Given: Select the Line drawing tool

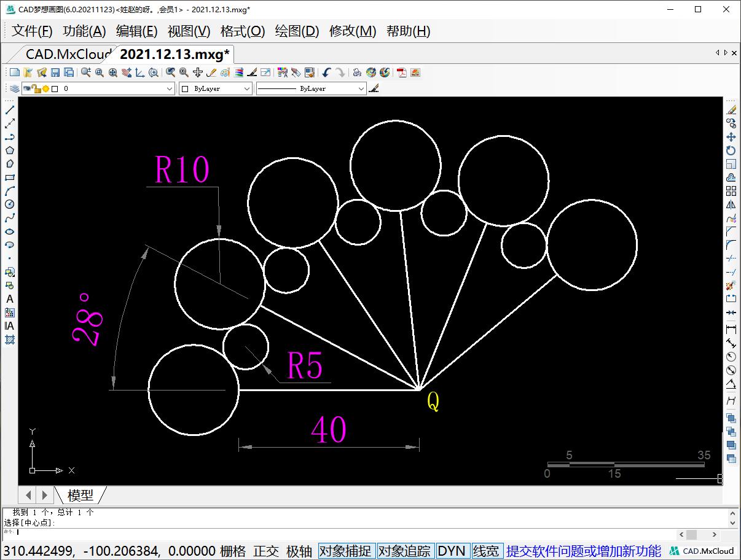Looking at the screenshot, I should 10,110.
